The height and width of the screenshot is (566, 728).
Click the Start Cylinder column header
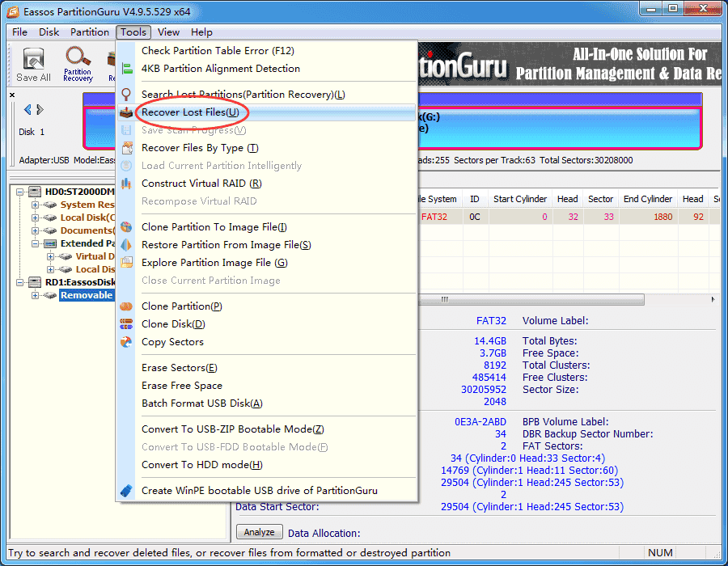pyautogui.click(x=520, y=199)
